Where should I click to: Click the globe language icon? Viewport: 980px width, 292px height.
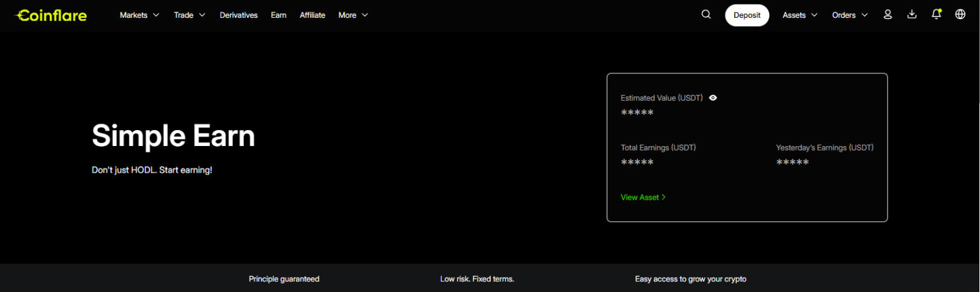coord(960,15)
